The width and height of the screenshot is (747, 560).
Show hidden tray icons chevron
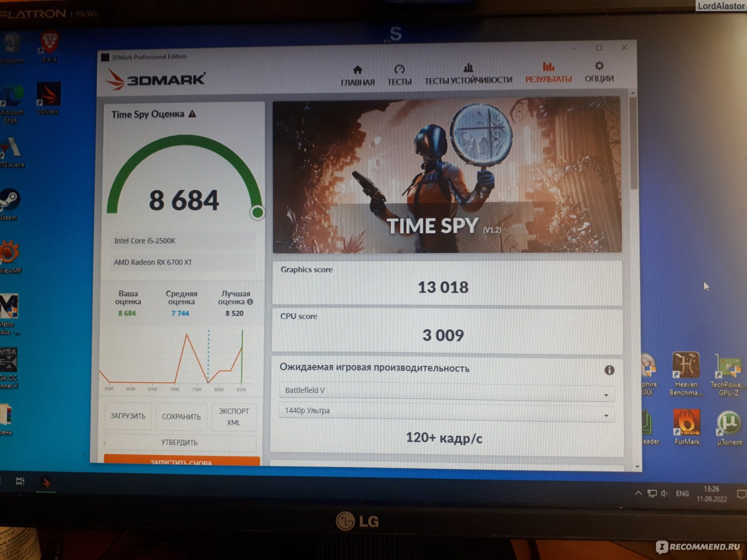pyautogui.click(x=638, y=493)
